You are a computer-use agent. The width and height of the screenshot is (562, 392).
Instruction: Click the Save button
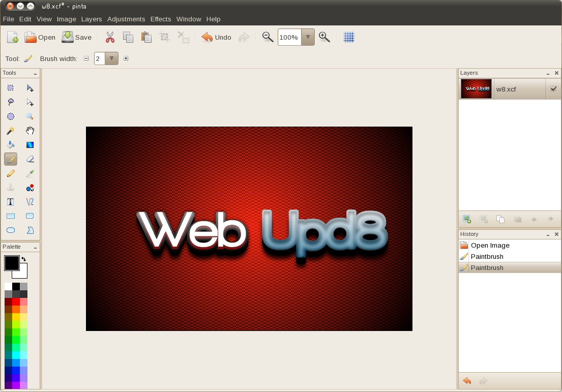77,37
